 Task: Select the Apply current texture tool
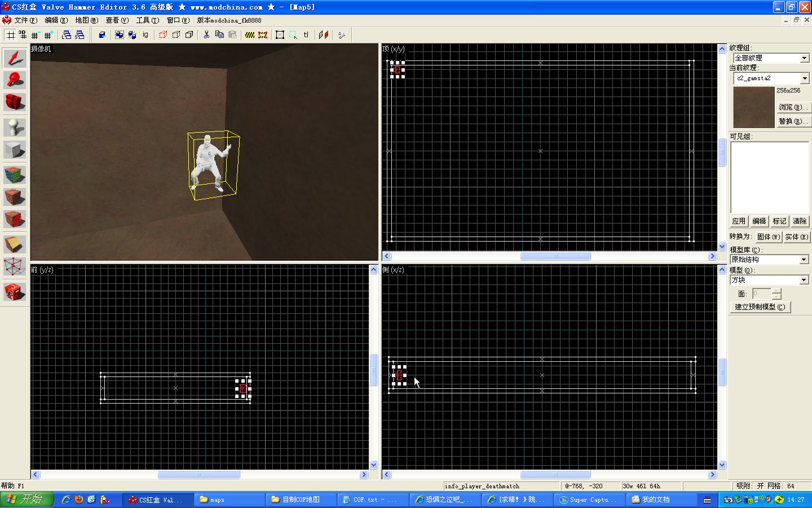[x=15, y=196]
